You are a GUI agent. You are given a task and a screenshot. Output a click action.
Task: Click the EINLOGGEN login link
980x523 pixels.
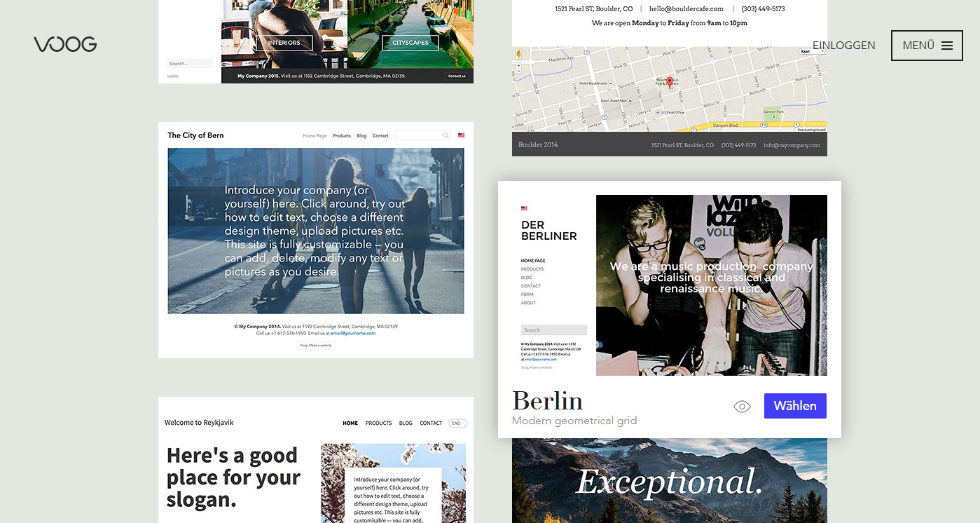pos(843,46)
